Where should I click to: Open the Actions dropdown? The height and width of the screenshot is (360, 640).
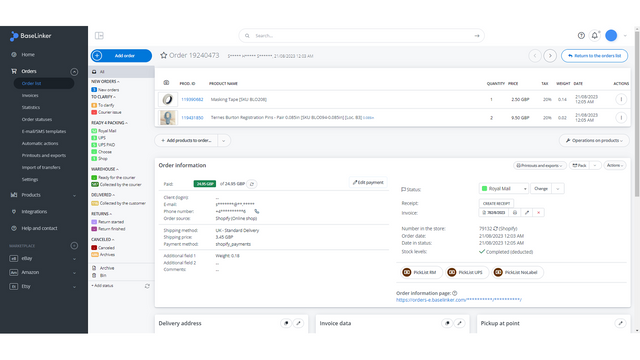pos(614,165)
